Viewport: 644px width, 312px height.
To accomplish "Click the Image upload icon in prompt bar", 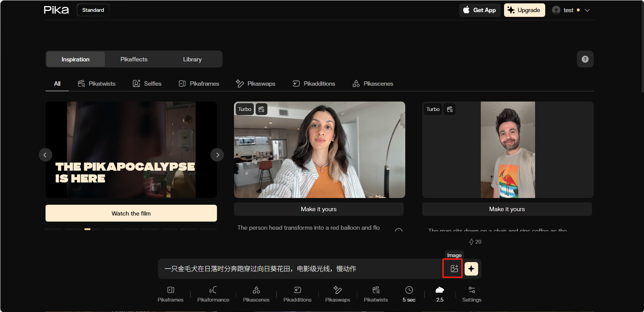I will point(454,268).
